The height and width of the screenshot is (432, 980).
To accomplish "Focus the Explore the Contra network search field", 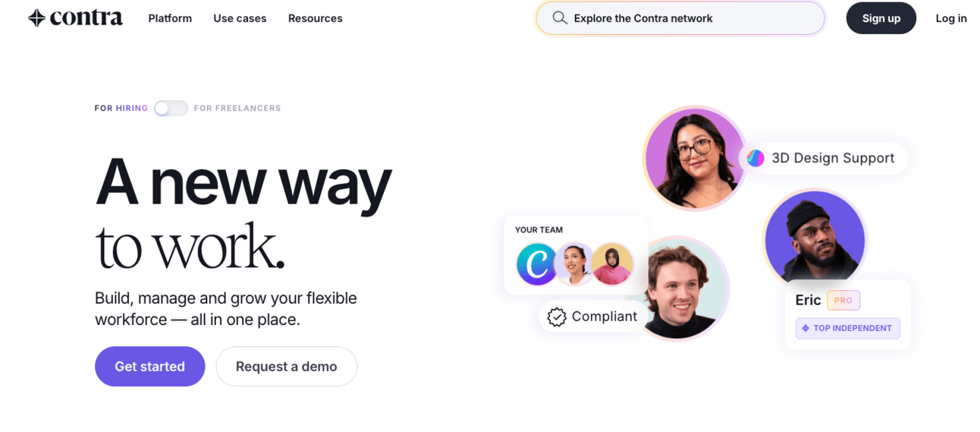I will tap(680, 18).
